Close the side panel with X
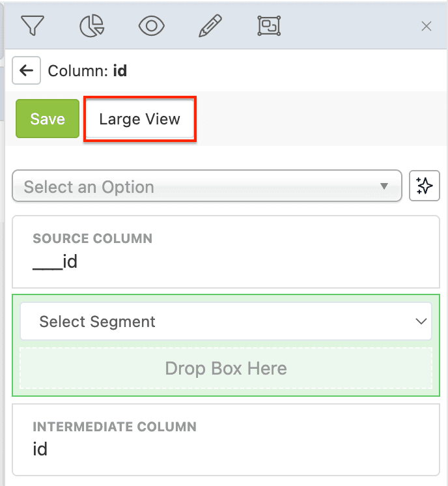Viewport: 448px width, 486px height. [427, 26]
